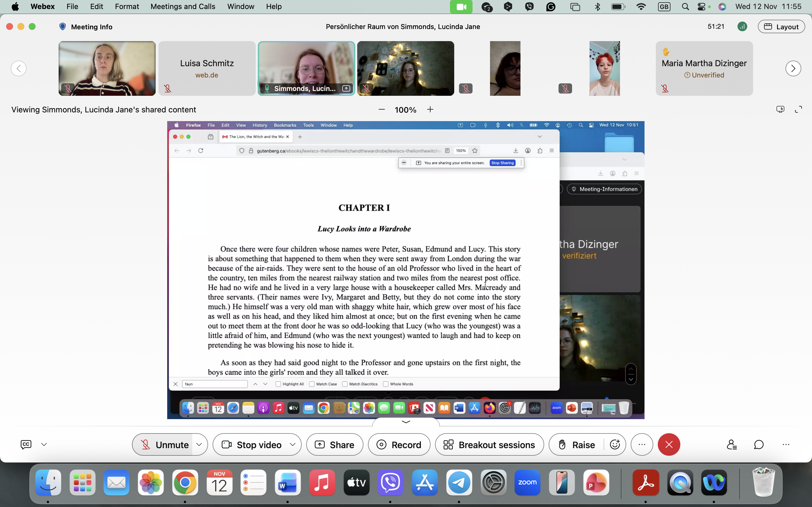Viewport: 812px width, 507px height.
Task: Open the participants panel icon
Action: click(731, 445)
